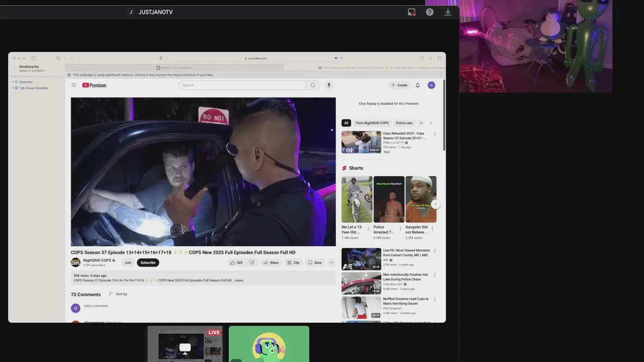Screen dimensions: 644x362
Task: Click the Add a comment field
Action: (x=209, y=306)
